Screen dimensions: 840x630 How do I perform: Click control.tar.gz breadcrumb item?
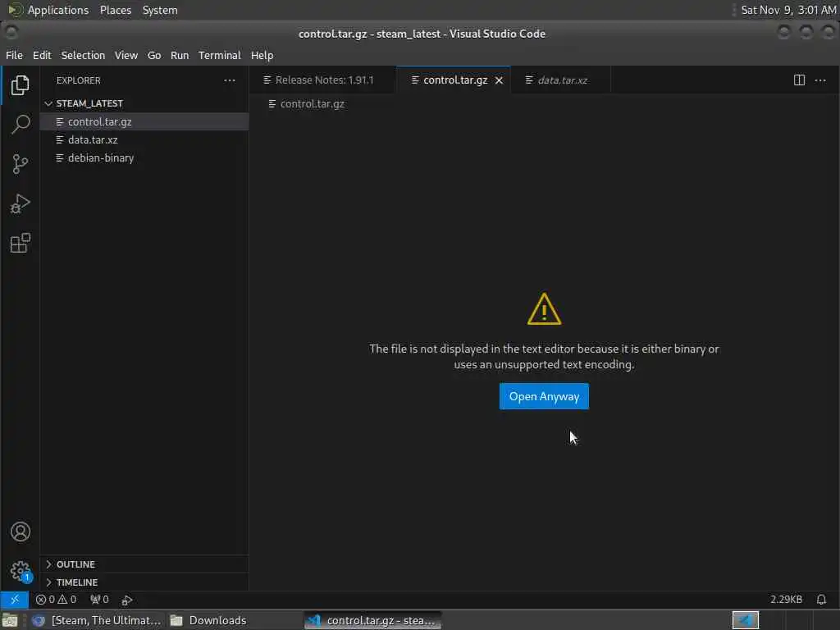coord(307,104)
